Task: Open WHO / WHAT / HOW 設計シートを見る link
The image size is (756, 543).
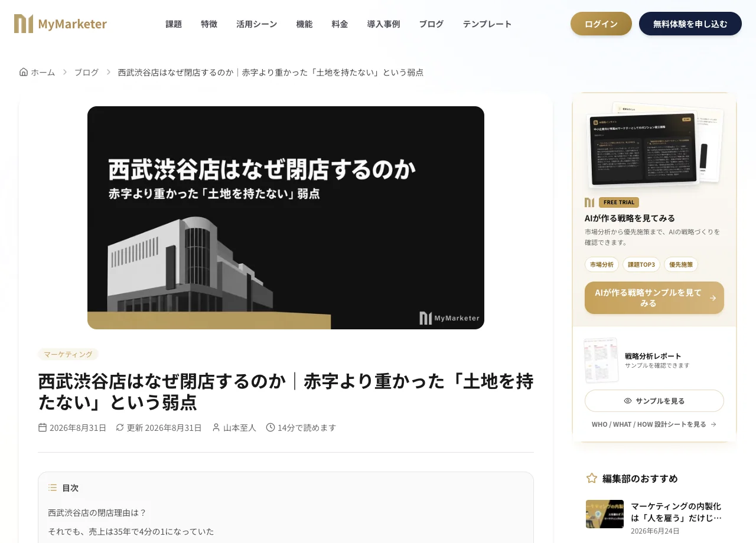Action: (654, 424)
